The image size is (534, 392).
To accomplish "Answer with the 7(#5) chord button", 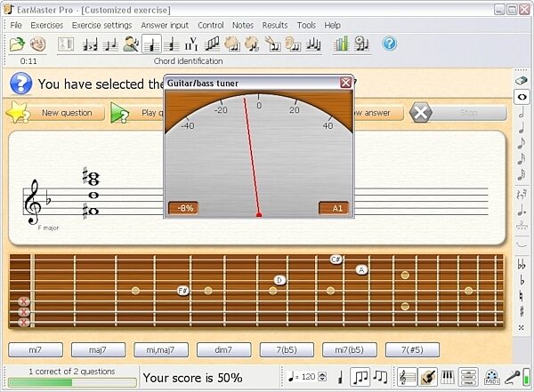I will (x=412, y=350).
